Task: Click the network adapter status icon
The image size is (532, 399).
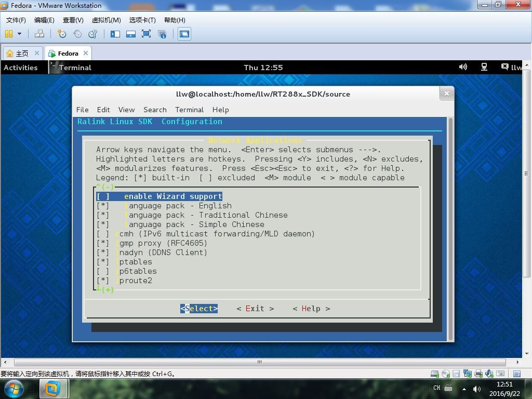Action: click(x=467, y=374)
